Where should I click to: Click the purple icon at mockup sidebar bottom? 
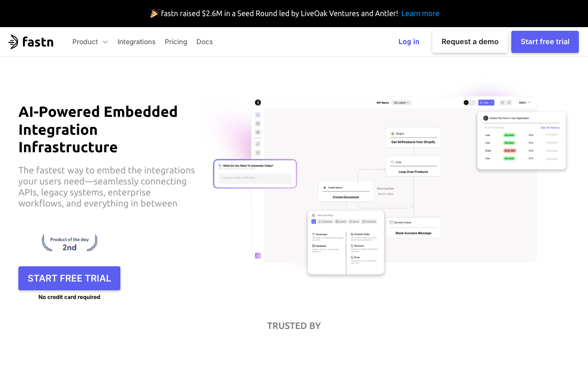258,256
